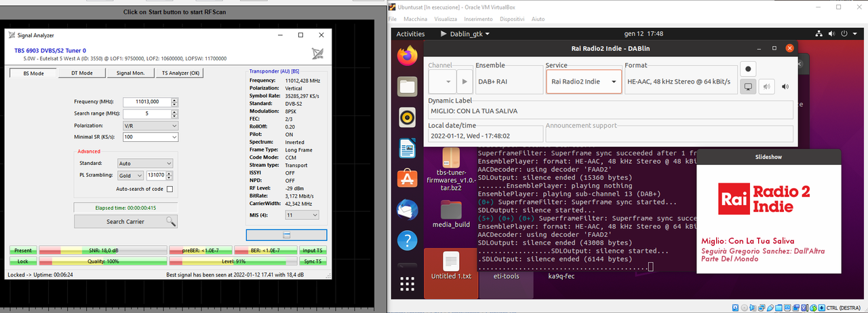Image resolution: width=868 pixels, height=313 pixels.
Task: Open the DABlin Channel dropdown
Action: tap(442, 81)
